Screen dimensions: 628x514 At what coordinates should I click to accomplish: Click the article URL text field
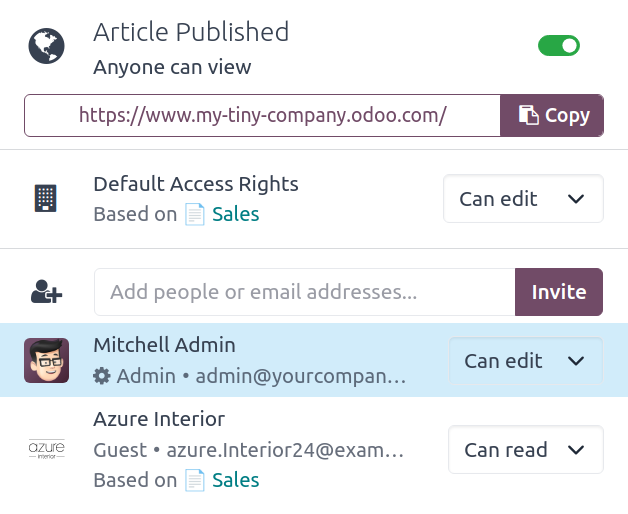(x=262, y=115)
